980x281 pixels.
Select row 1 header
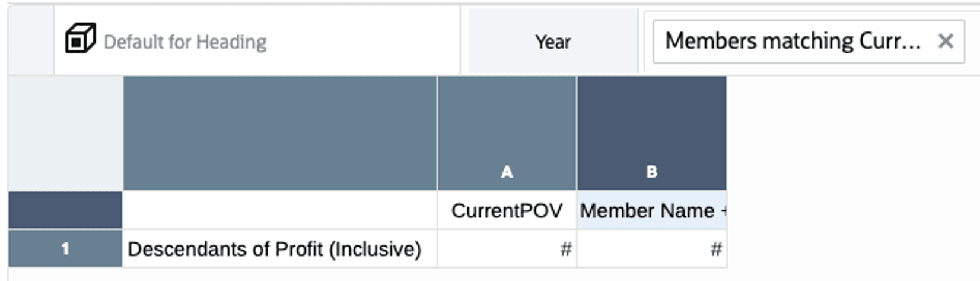[65, 248]
